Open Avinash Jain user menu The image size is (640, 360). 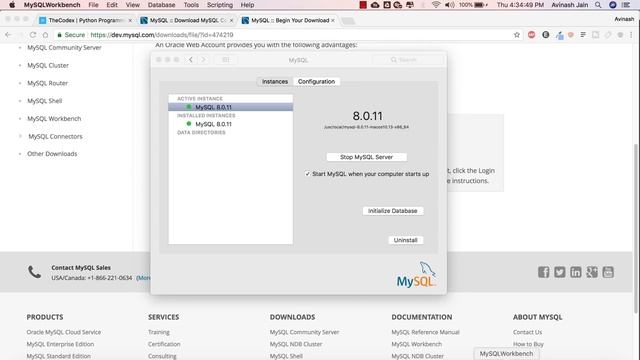coord(569,5)
